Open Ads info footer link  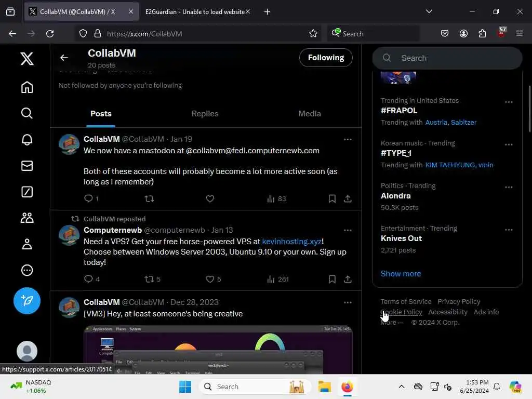486,312
